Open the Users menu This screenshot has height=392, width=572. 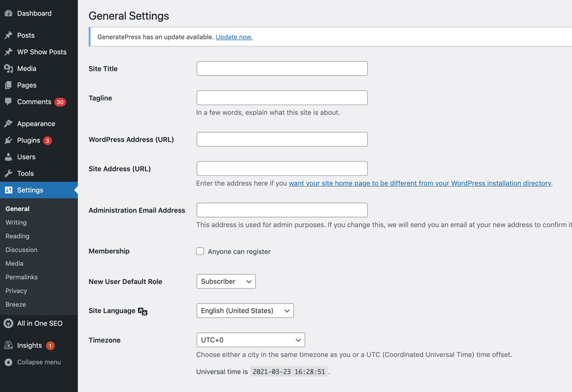39,157
